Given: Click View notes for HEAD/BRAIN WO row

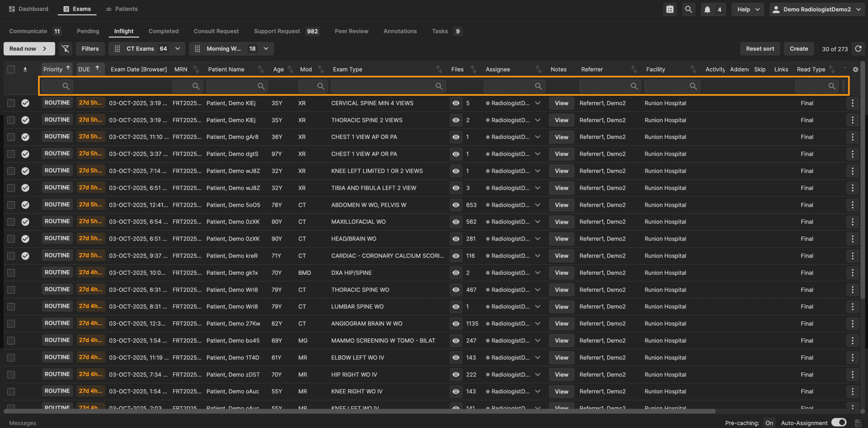Looking at the screenshot, I should pyautogui.click(x=561, y=238).
